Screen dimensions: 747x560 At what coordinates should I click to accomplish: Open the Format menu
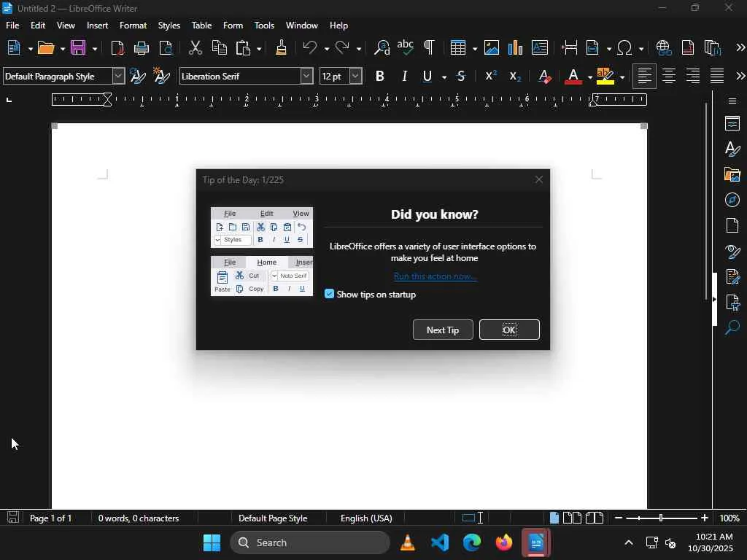coord(133,26)
